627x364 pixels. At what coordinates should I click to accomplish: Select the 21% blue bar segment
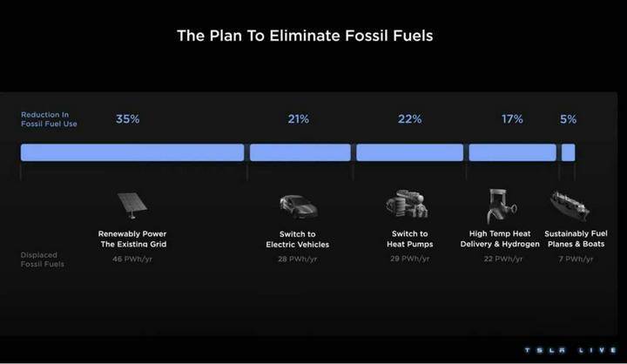(300, 152)
